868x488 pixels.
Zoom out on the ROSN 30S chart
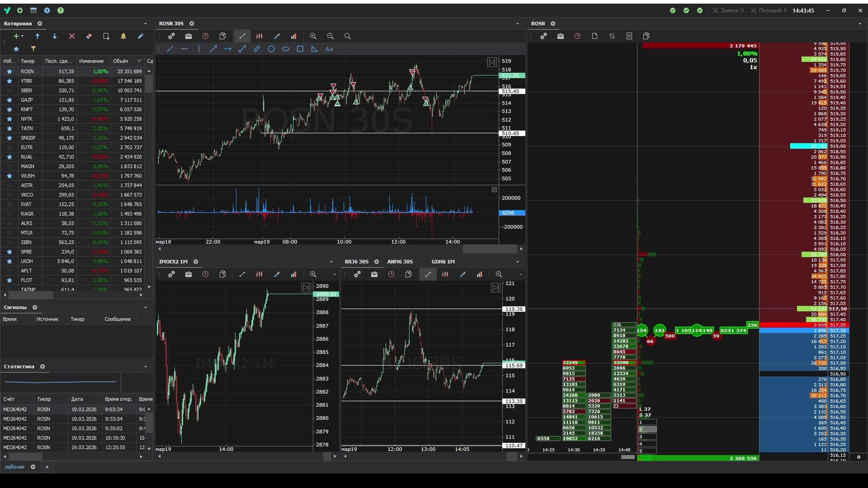click(x=330, y=36)
